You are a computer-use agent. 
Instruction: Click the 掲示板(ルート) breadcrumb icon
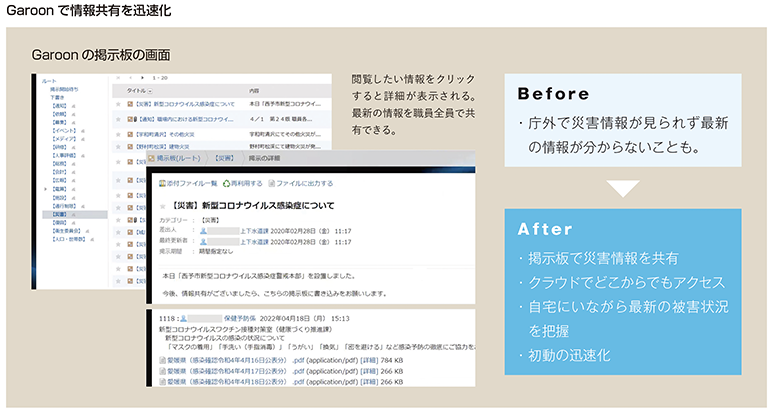click(x=152, y=158)
